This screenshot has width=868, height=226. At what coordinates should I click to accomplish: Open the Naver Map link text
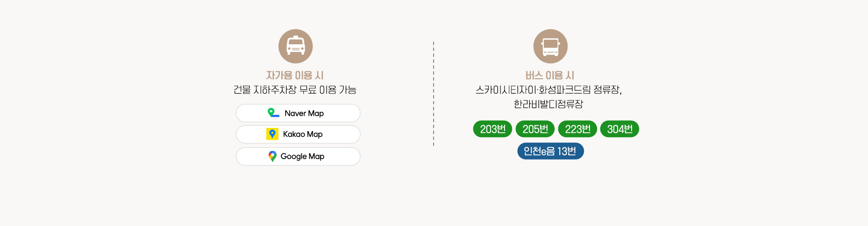click(304, 113)
